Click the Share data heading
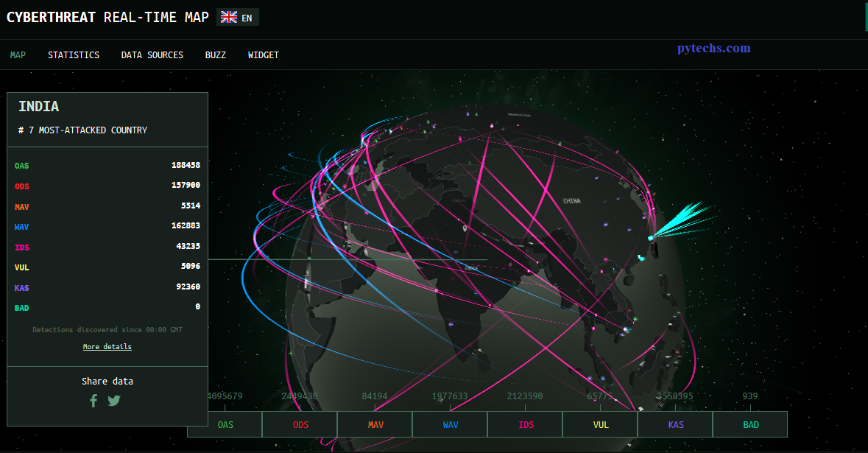The height and width of the screenshot is (453, 868). [107, 381]
